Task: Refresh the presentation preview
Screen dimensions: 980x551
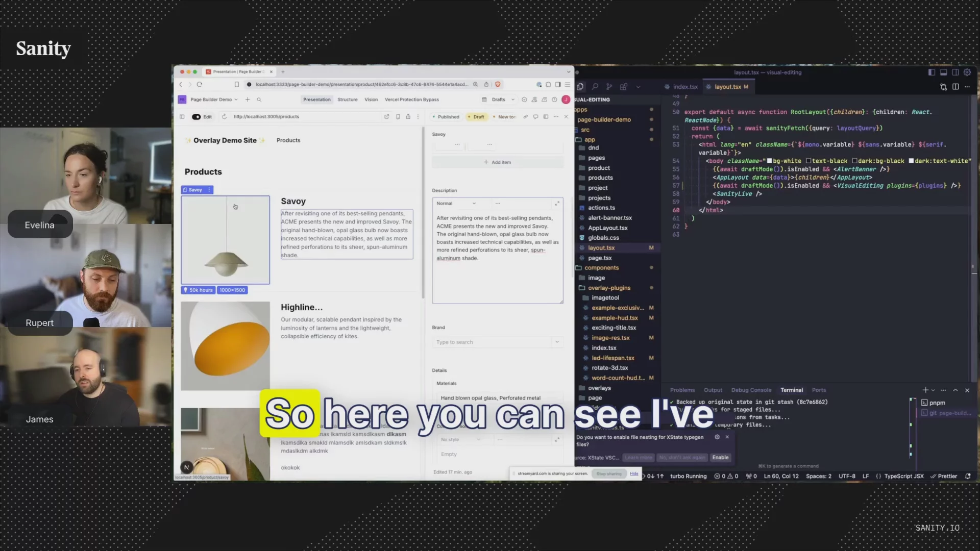Action: pyautogui.click(x=224, y=117)
